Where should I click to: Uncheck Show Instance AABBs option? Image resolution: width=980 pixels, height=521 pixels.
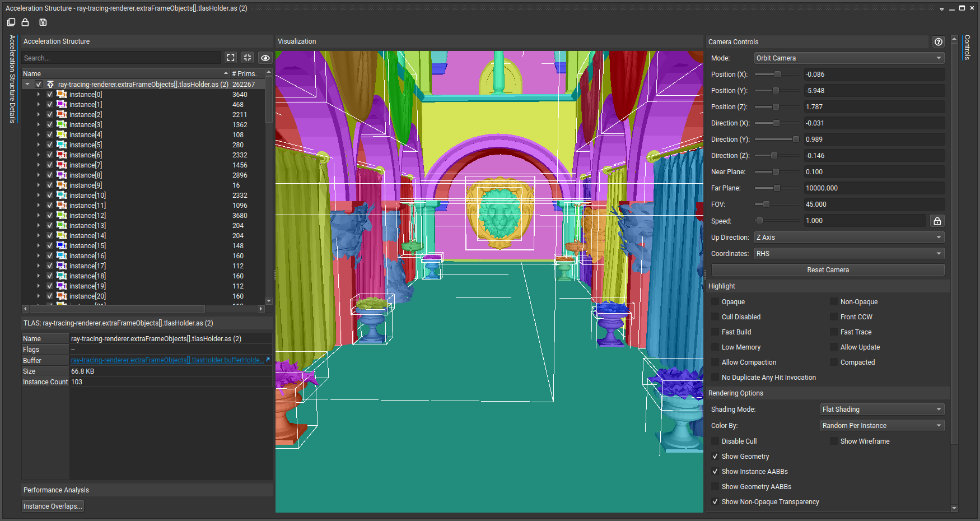coord(715,472)
